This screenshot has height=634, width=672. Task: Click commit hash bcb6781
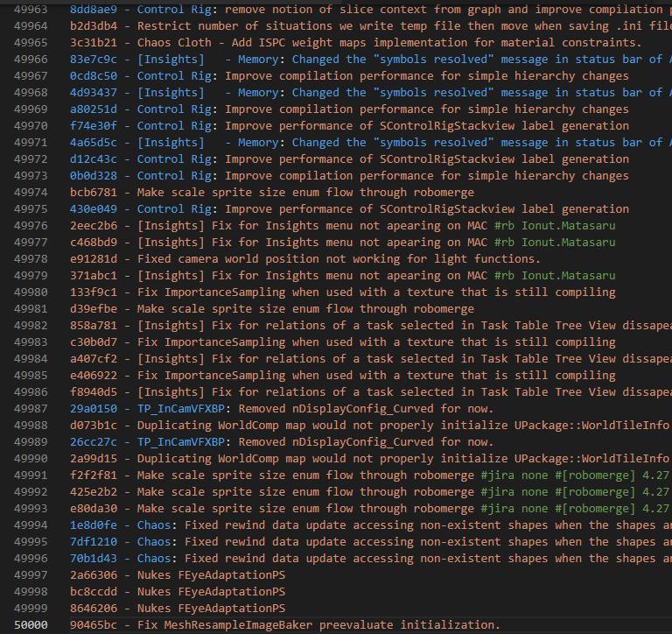94,193
